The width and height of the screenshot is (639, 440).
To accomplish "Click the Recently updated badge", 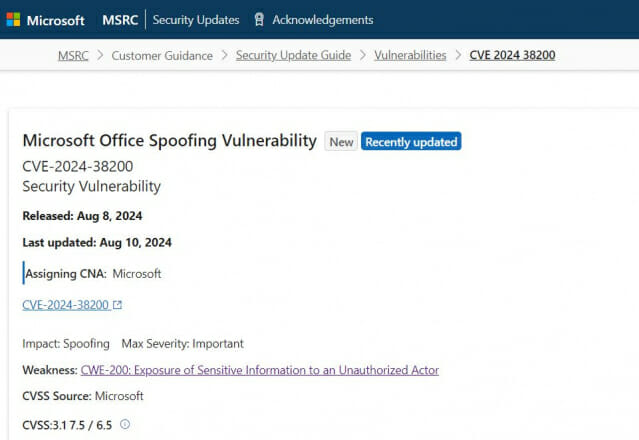I will coord(411,141).
